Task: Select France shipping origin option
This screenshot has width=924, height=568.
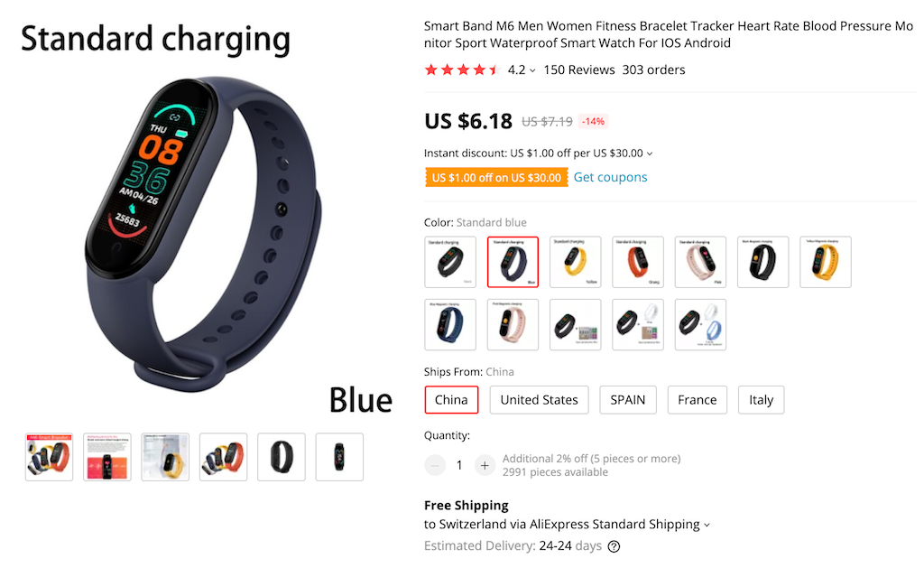Action: pos(698,400)
